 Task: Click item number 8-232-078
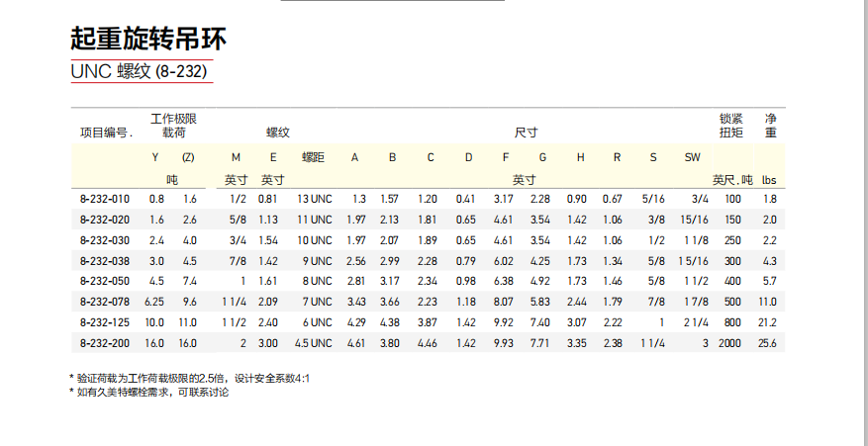pos(105,302)
